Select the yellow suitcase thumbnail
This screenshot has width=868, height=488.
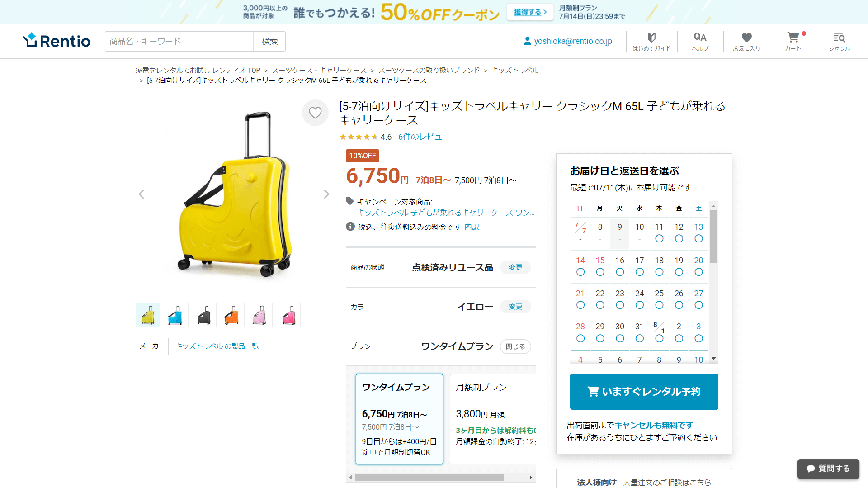(x=148, y=315)
